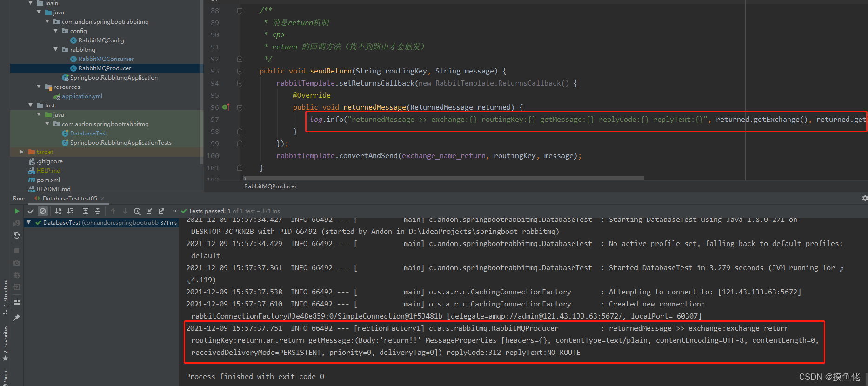Fold anonymous ReturnsCallback at line 94

point(240,83)
